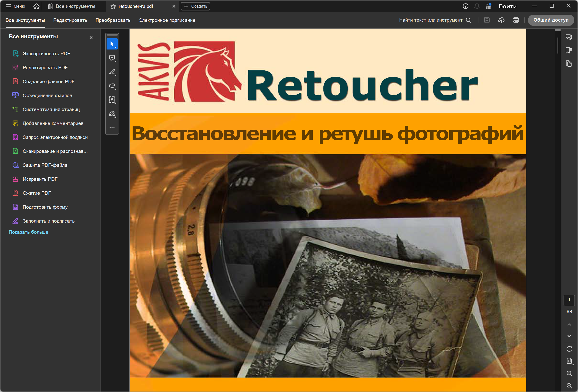Open the comments panel icon
The width and height of the screenshot is (578, 392).
[x=568, y=37]
